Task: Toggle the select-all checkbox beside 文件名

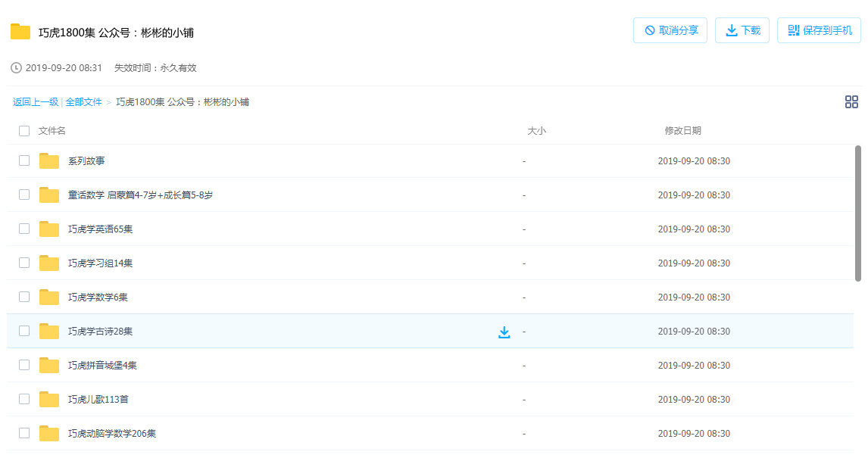Action: point(24,131)
